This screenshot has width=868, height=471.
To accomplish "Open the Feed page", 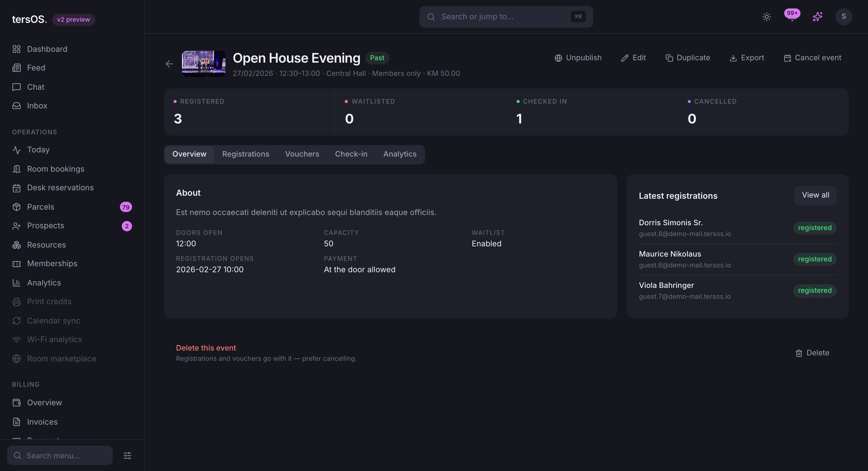I will (72, 68).
